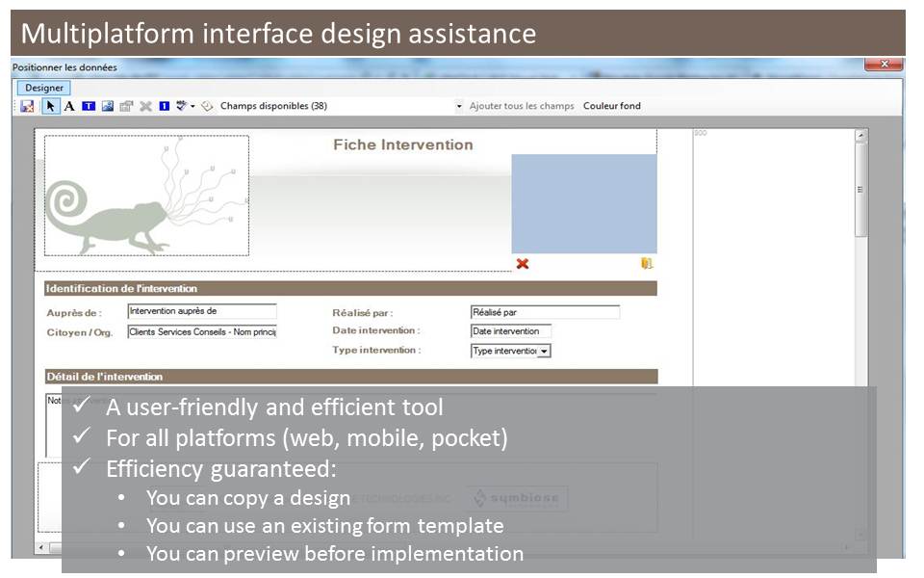Click the vertical scrollbar up arrow
Screen dimensions: 924x578
860,136
